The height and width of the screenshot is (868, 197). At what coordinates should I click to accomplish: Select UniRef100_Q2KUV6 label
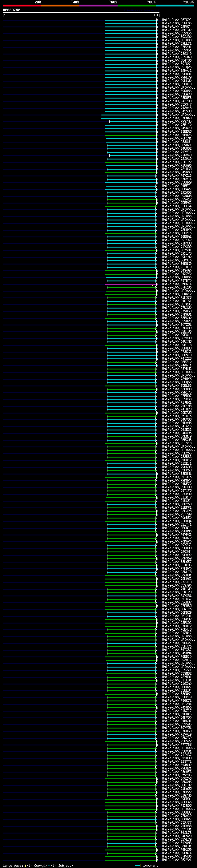tap(177, 230)
